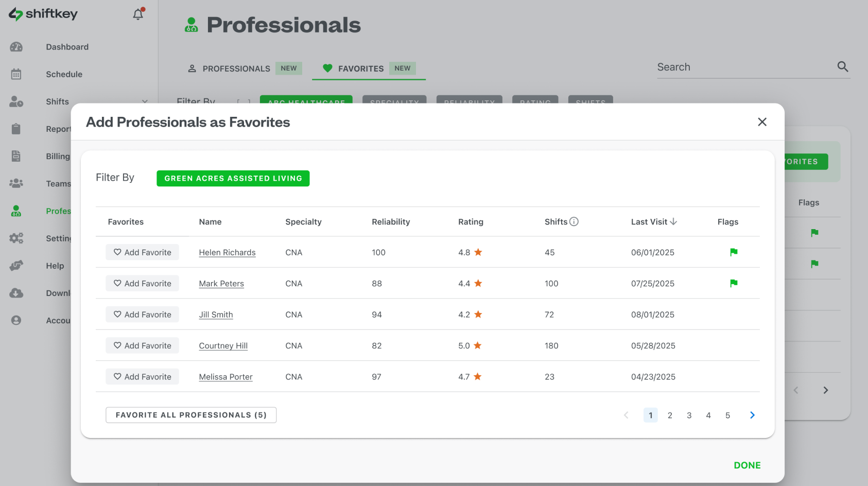The width and height of the screenshot is (868, 486).
Task: Open the Dashboard speedometer icon
Action: coord(16,46)
